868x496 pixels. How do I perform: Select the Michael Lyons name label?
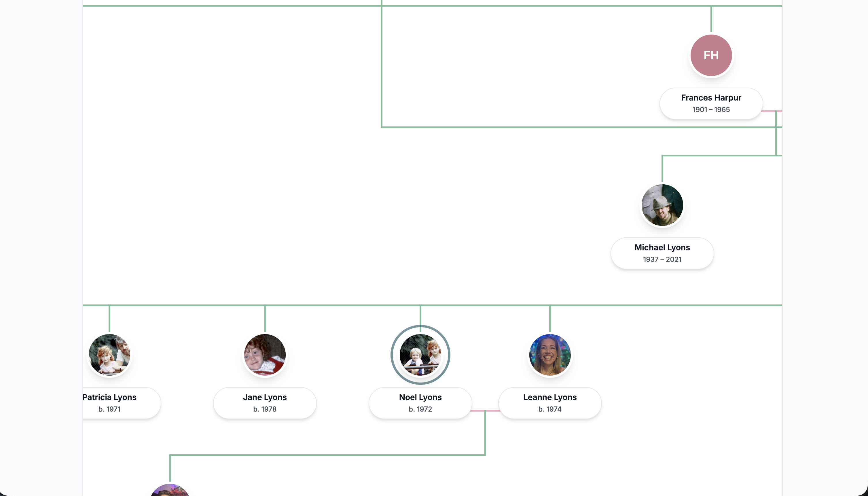[x=662, y=247]
